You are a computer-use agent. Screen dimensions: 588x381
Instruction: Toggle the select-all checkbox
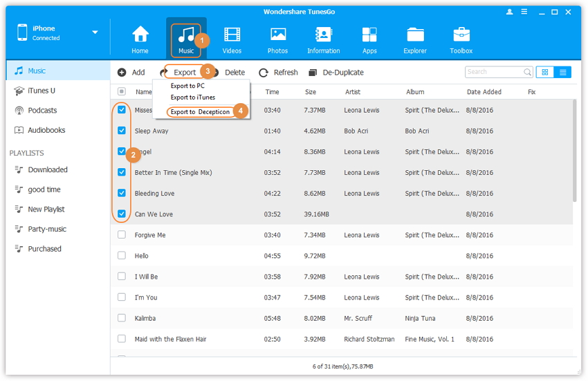tap(122, 91)
